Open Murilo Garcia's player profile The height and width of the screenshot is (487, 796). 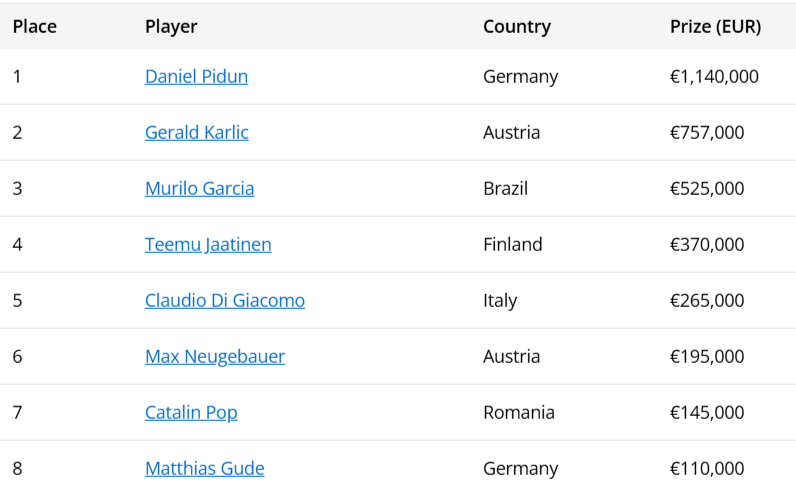pos(199,189)
